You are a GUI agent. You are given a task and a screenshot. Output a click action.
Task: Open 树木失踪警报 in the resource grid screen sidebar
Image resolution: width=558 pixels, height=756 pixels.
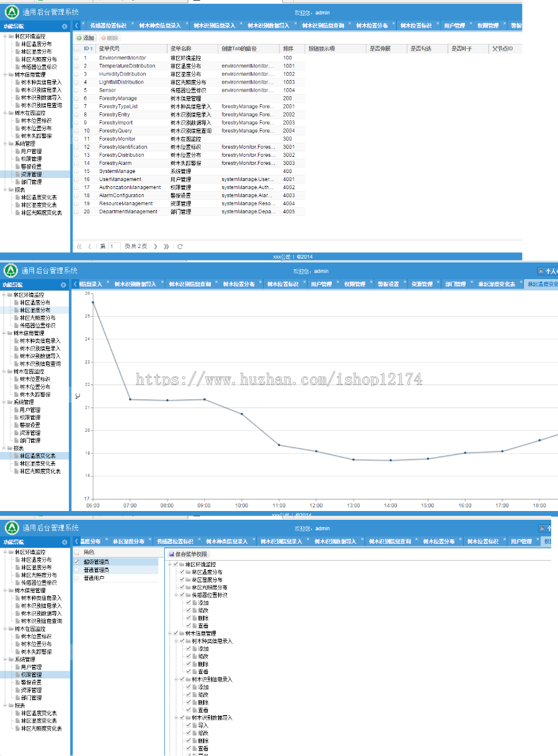tap(36, 136)
